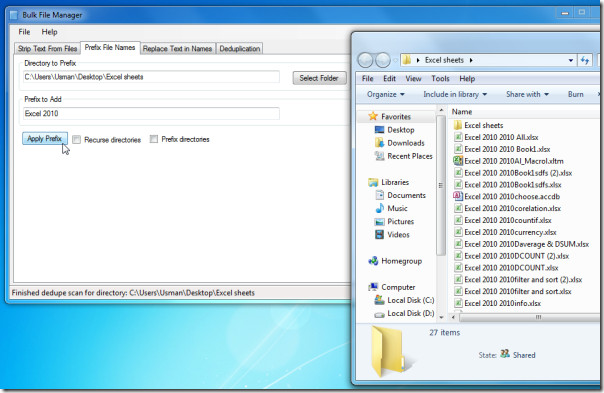Click the folder icon in address bar

pyautogui.click(x=407, y=60)
